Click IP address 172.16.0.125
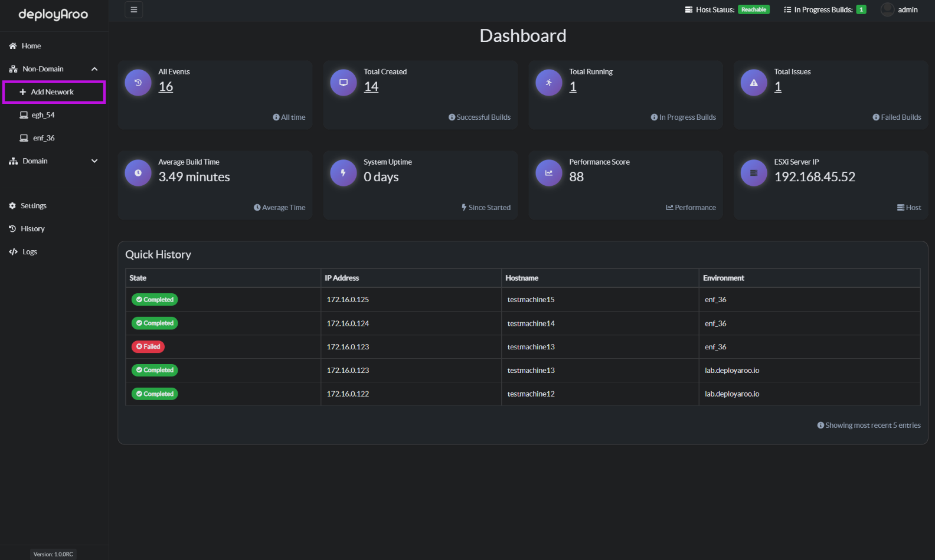 pyautogui.click(x=348, y=300)
